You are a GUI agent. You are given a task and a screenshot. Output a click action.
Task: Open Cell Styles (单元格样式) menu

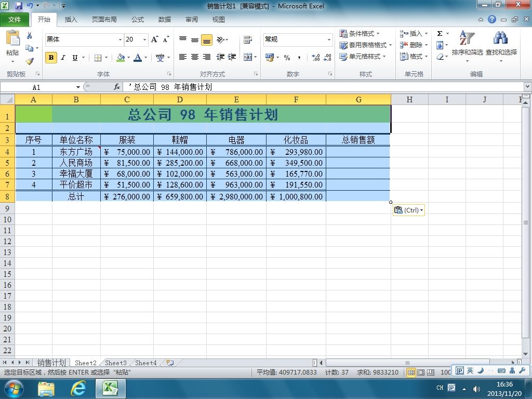coord(363,56)
